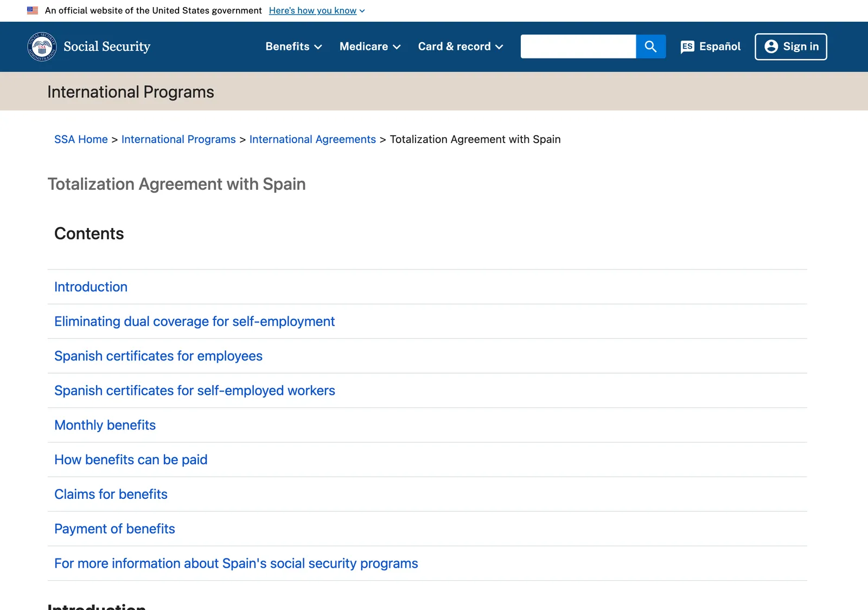Click the Totalization Agreement with Spain breadcrumb text
The height and width of the screenshot is (610, 868).
point(475,139)
